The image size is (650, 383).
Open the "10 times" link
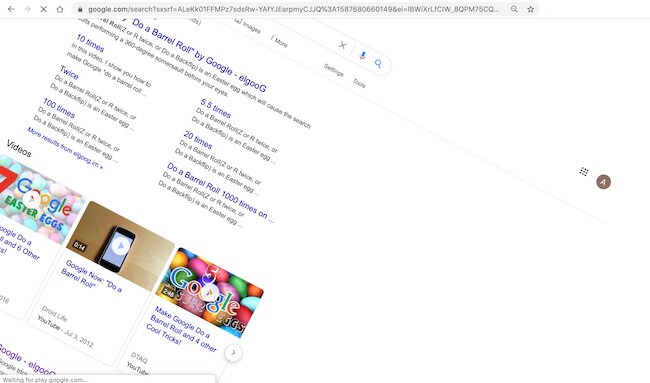[90, 43]
